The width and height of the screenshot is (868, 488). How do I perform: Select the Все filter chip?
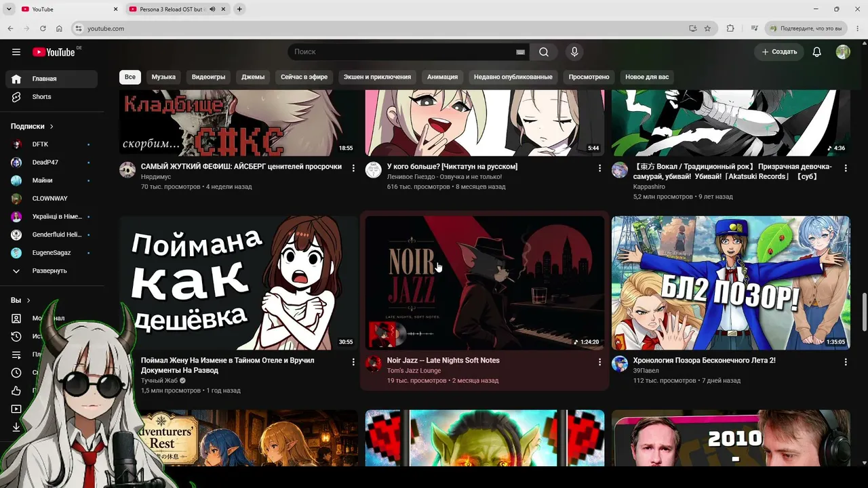[130, 77]
